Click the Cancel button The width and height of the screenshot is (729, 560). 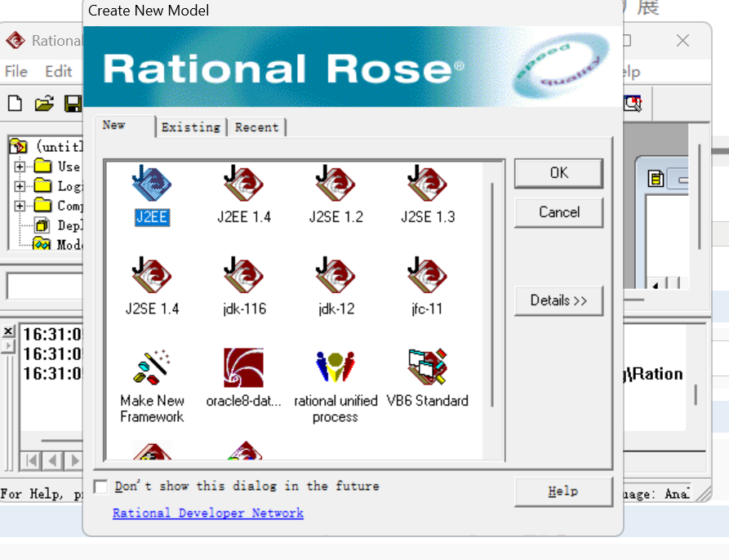click(559, 212)
